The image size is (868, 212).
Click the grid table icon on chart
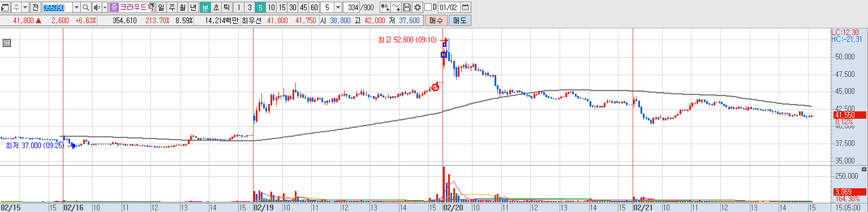coord(7,43)
